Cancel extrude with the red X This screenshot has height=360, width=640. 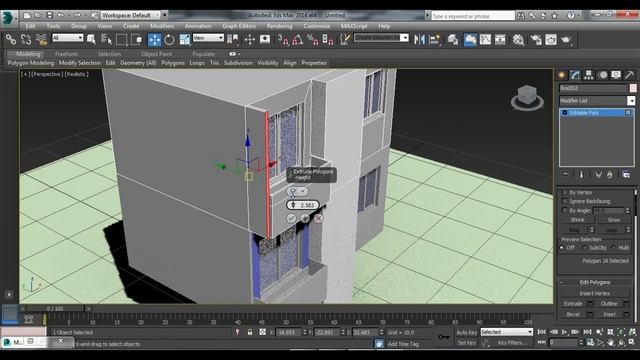tap(318, 218)
